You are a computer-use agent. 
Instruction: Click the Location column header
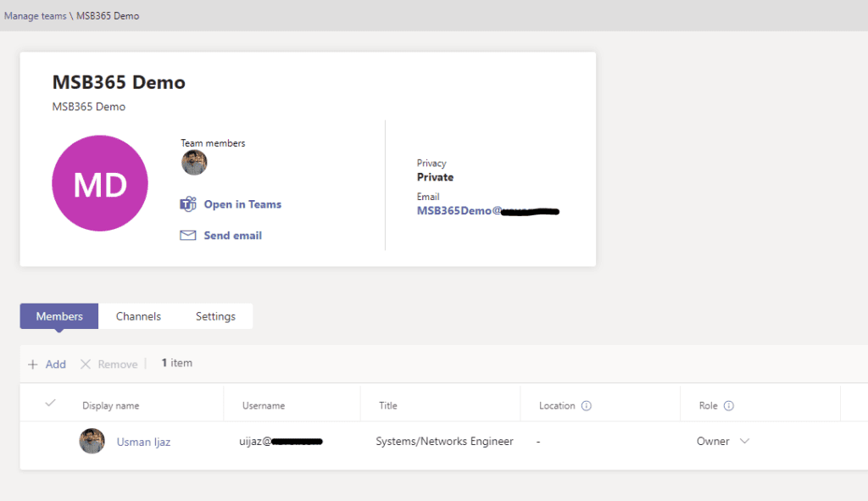pyautogui.click(x=557, y=406)
